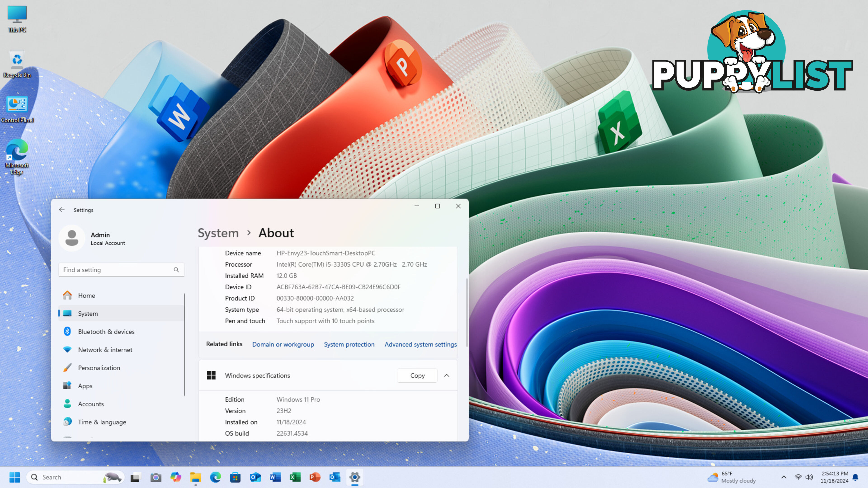This screenshot has height=488, width=868.
Task: Select System protection related link
Action: (349, 344)
